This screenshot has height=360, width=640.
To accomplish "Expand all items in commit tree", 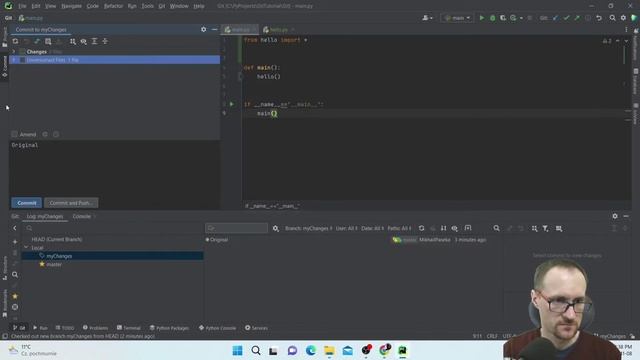I will [x=94, y=41].
